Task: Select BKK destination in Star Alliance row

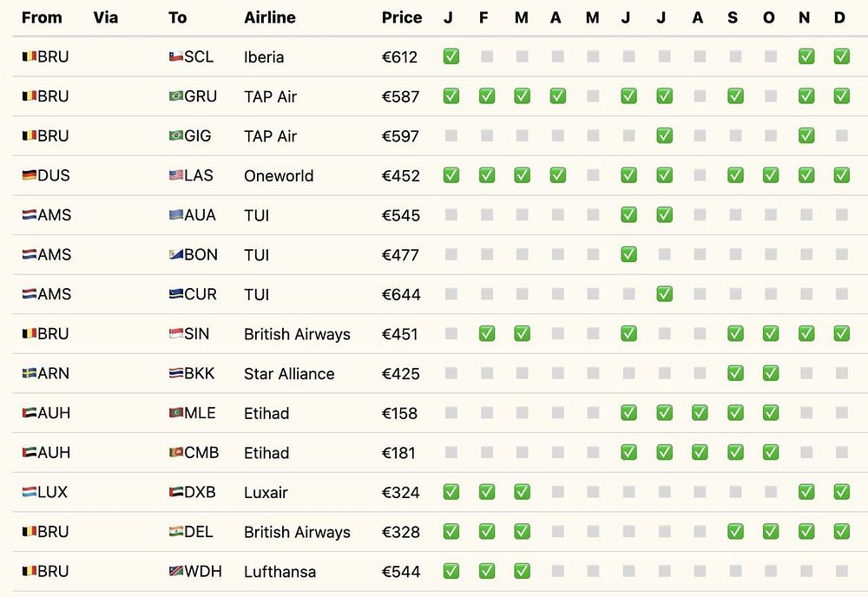Action: (x=199, y=374)
